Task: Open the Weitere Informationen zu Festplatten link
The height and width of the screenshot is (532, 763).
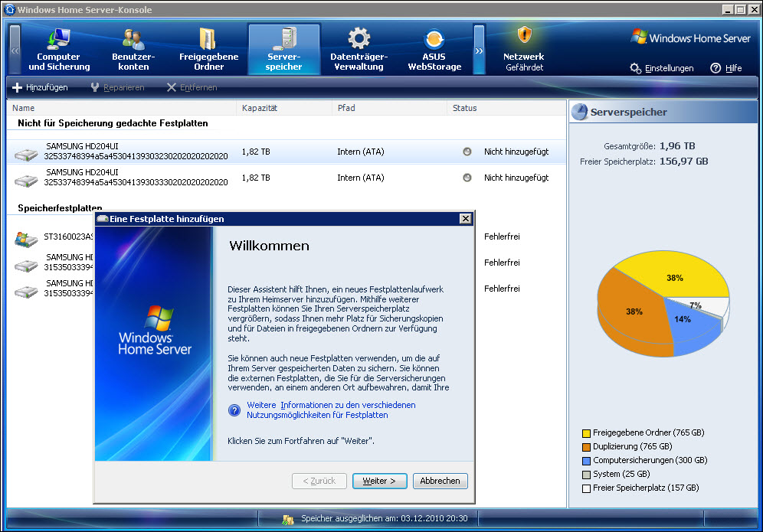Action: pyautogui.click(x=331, y=410)
